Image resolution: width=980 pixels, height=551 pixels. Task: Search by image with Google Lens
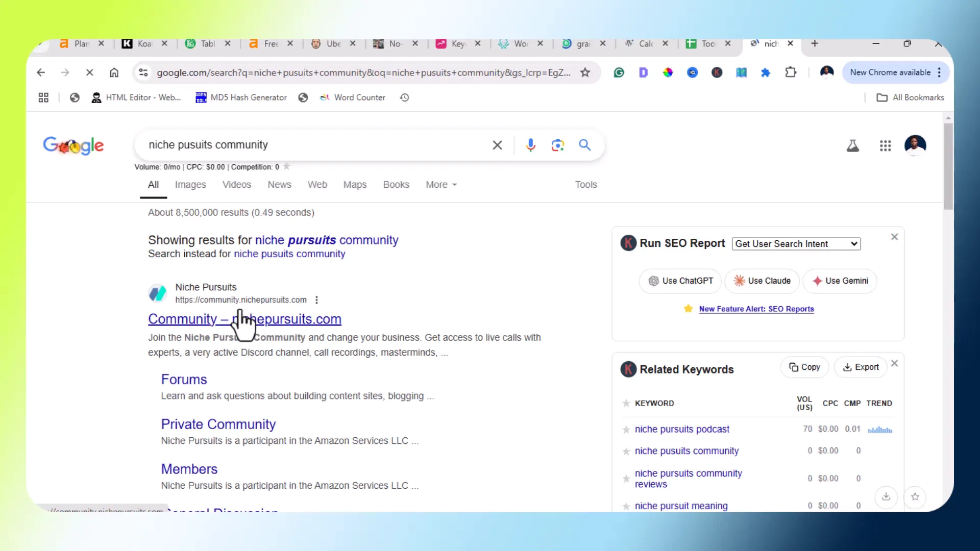coord(557,145)
